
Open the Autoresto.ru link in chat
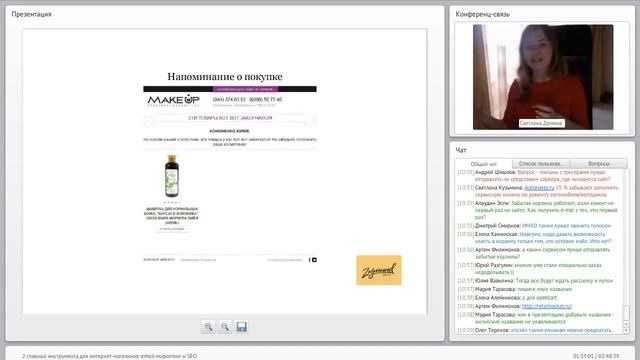tap(539, 188)
